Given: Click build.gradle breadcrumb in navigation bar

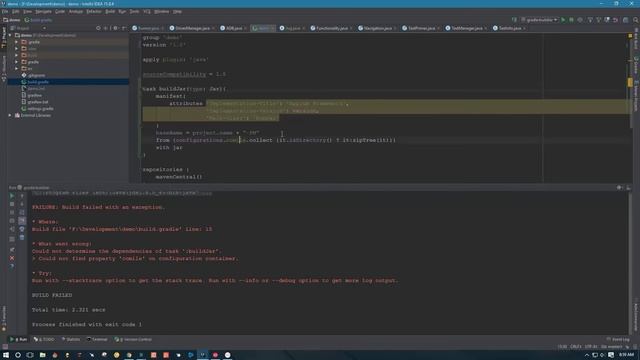Looking at the screenshot, I should pyautogui.click(x=38, y=20).
